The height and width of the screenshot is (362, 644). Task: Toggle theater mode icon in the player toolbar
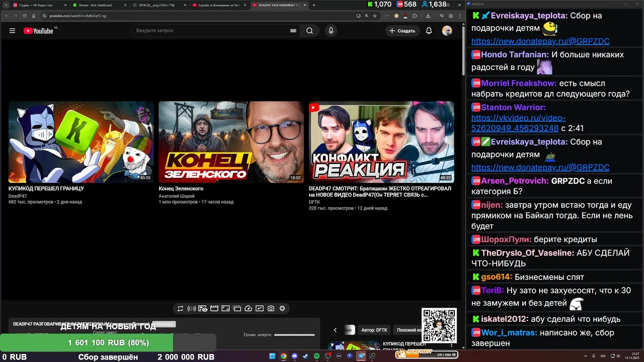[x=236, y=308]
